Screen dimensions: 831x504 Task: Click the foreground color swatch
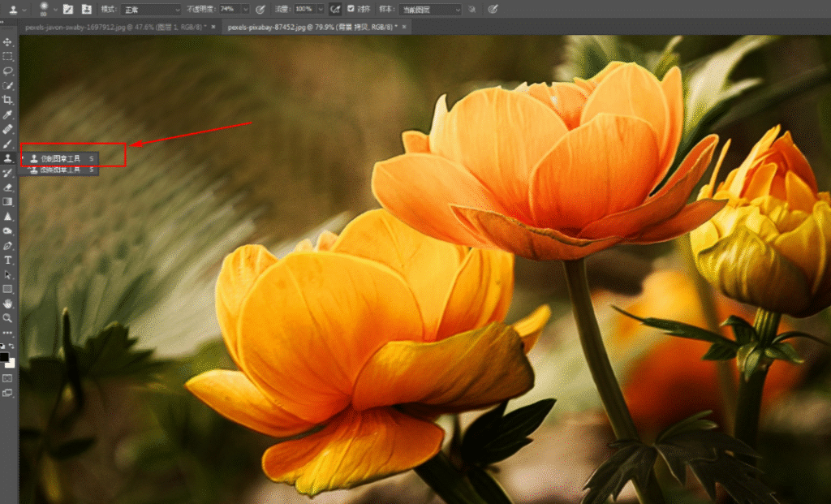[4, 357]
